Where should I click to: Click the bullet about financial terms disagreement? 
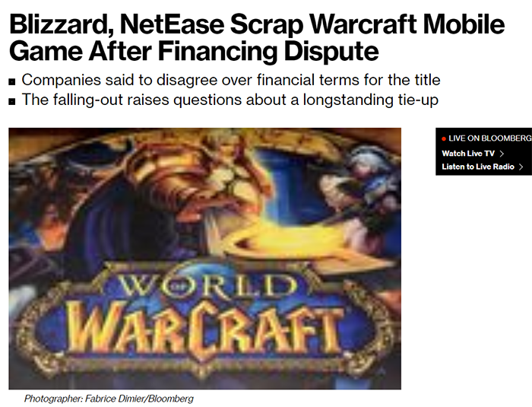pyautogui.click(x=231, y=80)
